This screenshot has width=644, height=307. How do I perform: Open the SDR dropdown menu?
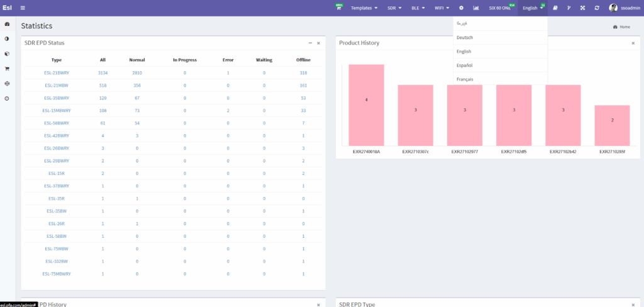click(394, 8)
